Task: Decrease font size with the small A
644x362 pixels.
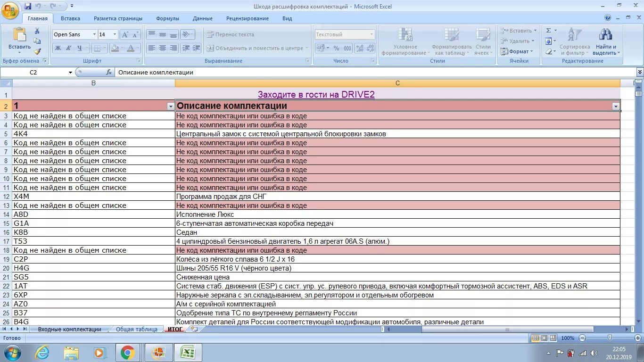Action: tap(135, 34)
